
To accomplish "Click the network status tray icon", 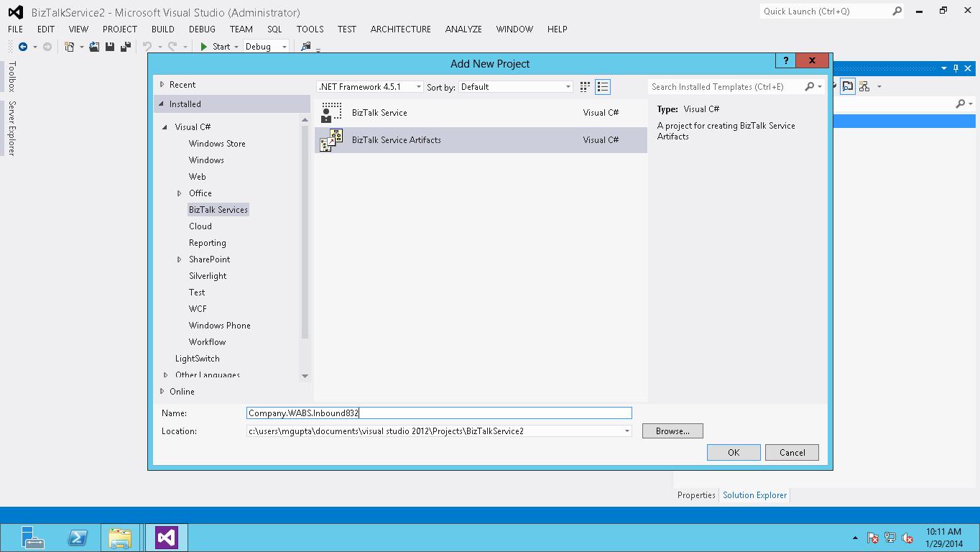I will click(890, 538).
